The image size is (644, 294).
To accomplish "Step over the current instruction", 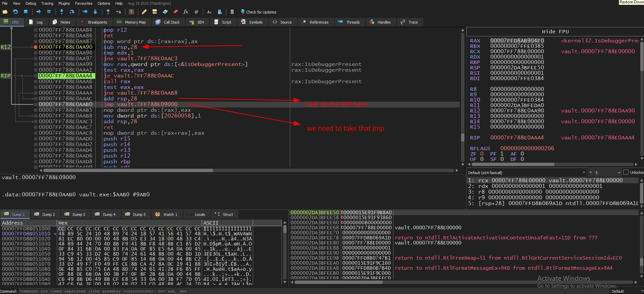I will [72, 12].
